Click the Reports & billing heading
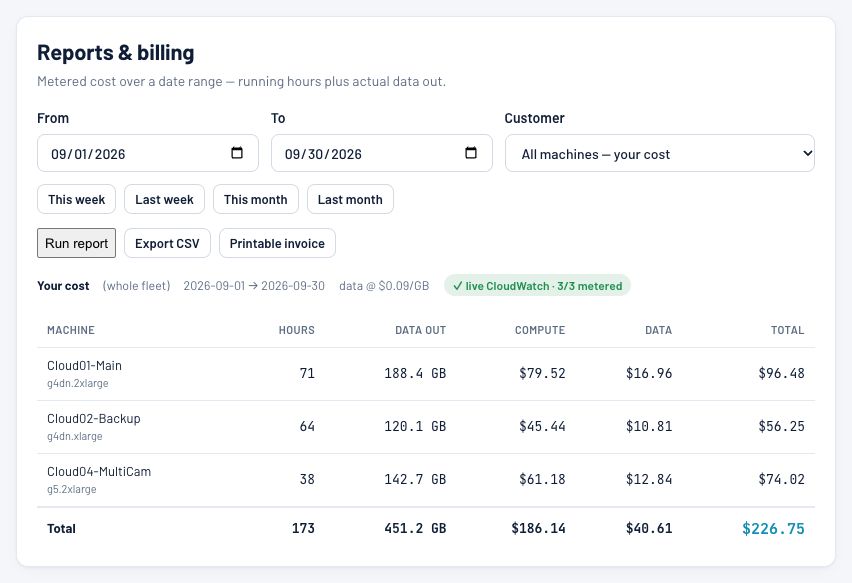The height and width of the screenshot is (583, 852). tap(116, 53)
